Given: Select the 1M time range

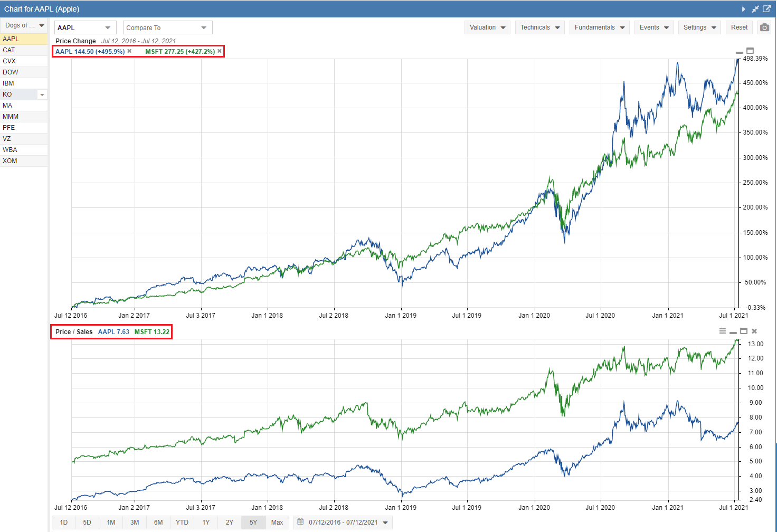Looking at the screenshot, I should (111, 522).
